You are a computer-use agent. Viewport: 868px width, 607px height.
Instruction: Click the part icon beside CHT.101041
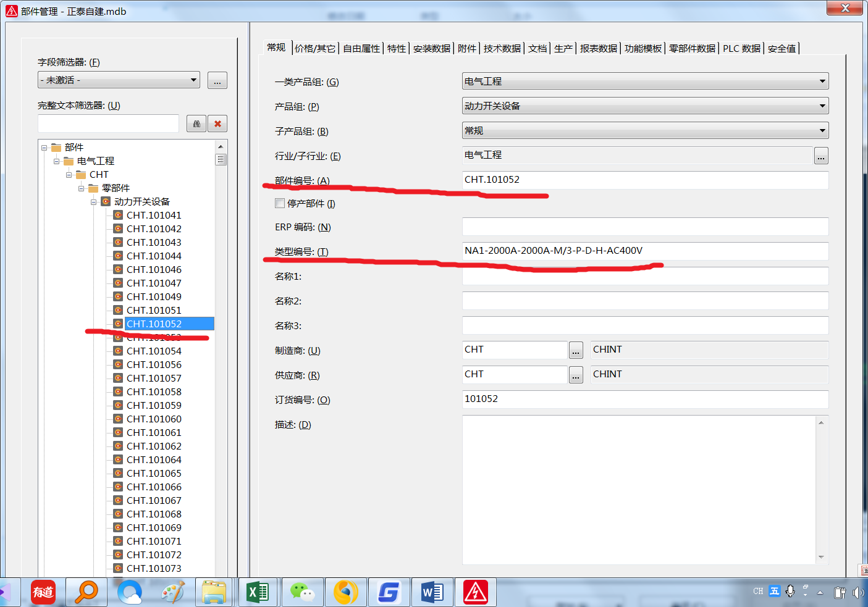(118, 215)
